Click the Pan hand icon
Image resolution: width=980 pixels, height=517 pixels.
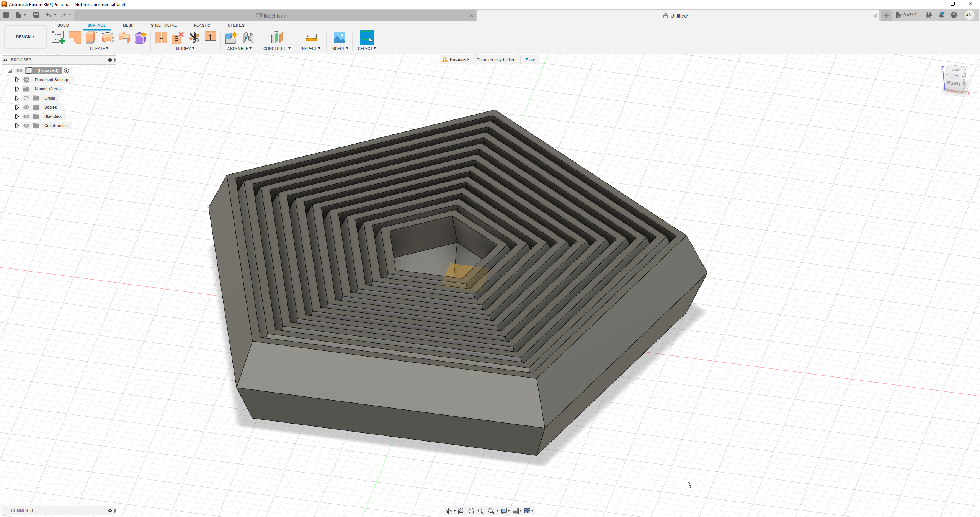point(471,511)
